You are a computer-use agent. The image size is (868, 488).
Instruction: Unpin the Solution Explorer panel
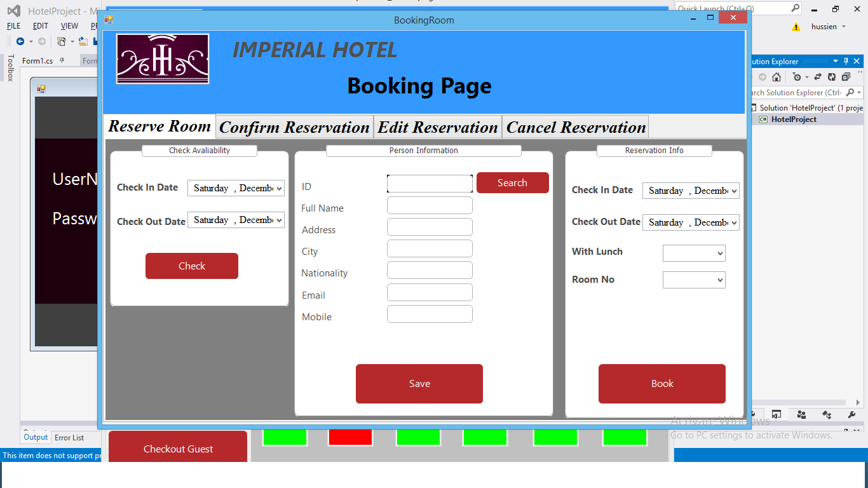[846, 61]
